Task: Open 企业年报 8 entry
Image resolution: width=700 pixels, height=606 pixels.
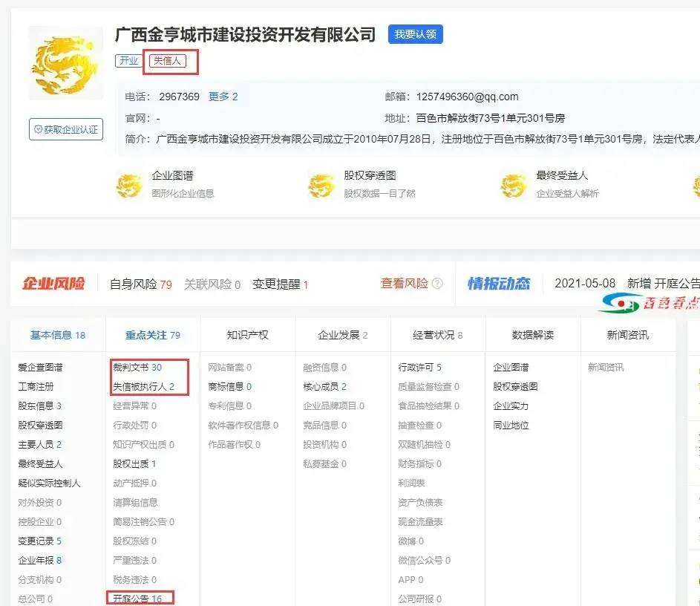Action: coord(40,561)
